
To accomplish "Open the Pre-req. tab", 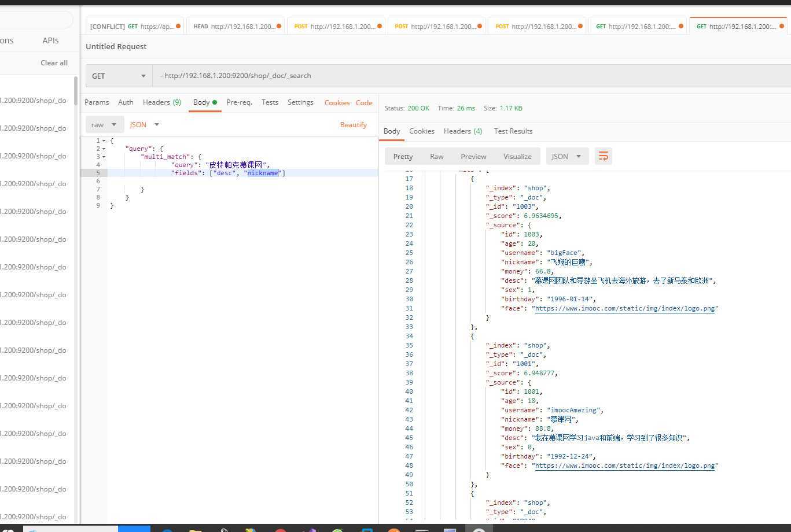I will 239,102.
